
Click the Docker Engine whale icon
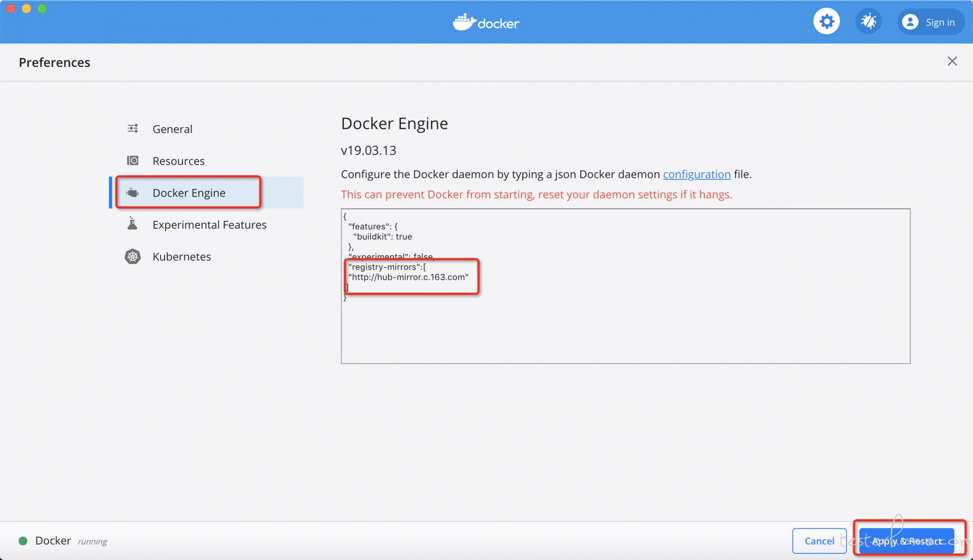tap(132, 193)
